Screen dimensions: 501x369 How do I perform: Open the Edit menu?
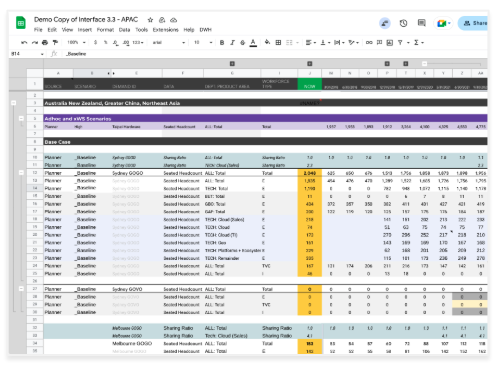coord(52,30)
